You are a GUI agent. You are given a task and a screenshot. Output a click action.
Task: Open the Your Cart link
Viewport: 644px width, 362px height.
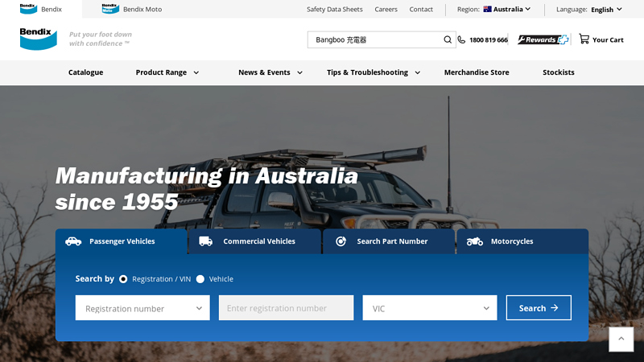tap(601, 39)
